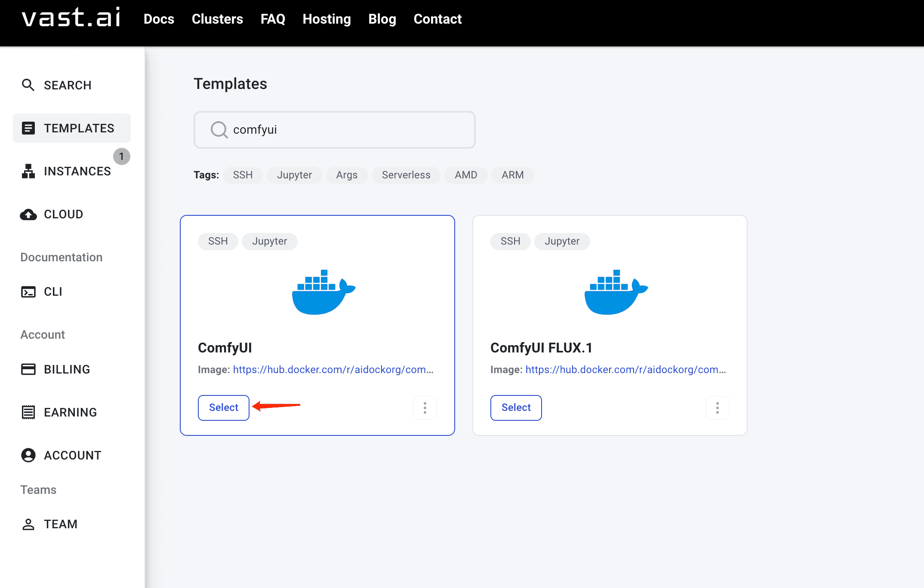Click the Earning receipt icon
Screen dimensions: 924x588
tap(28, 412)
